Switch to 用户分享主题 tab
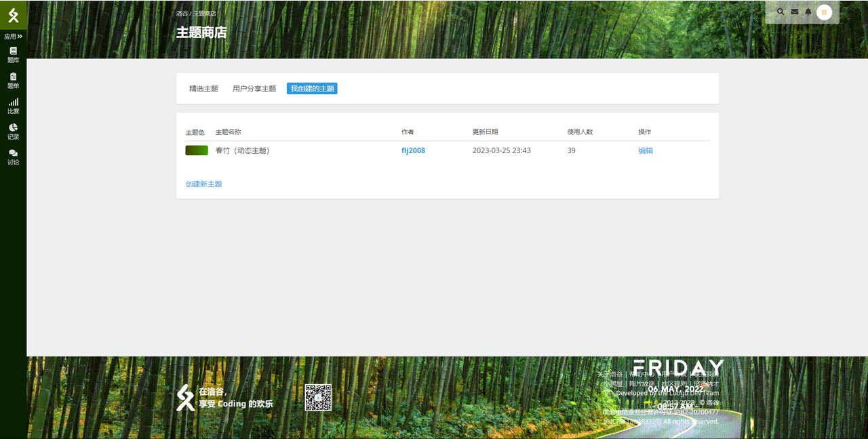The image size is (868, 439). (254, 89)
